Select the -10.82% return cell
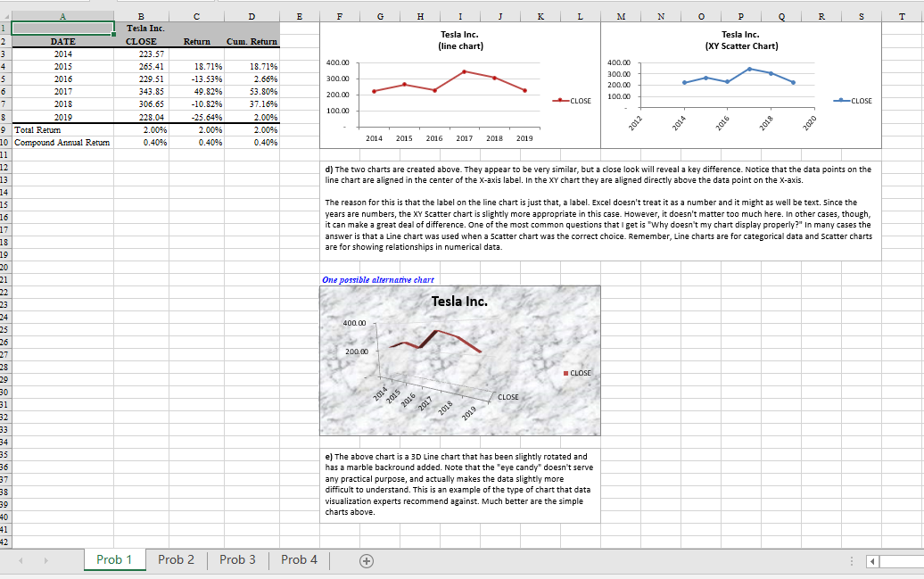The width and height of the screenshot is (924, 579). [196, 103]
